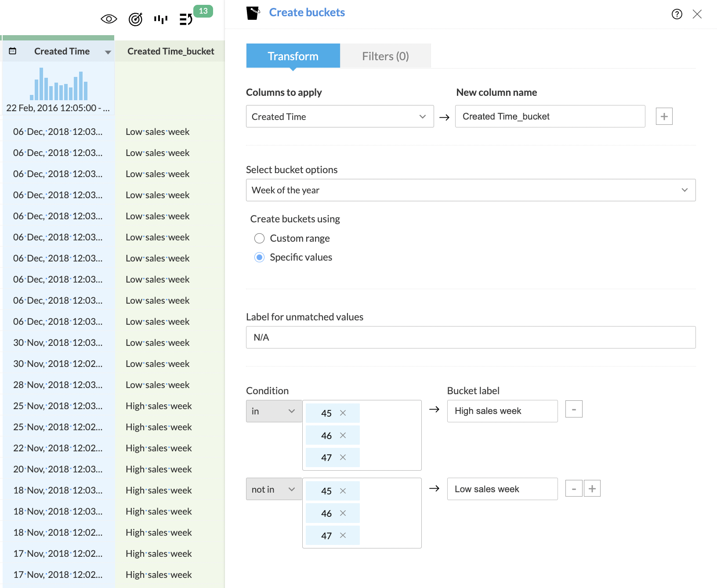
Task: Click the help question mark icon
Action: coord(677,15)
